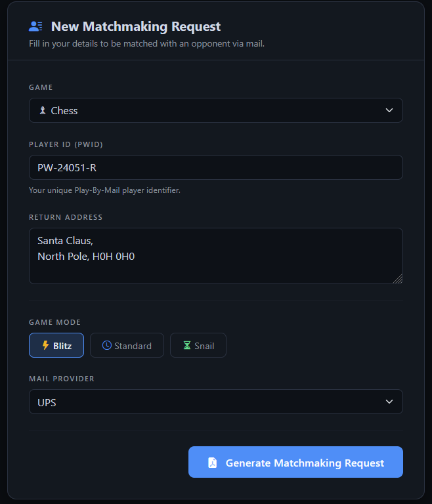Select Standard game mode
Image resolution: width=432 pixels, height=504 pixels.
click(x=127, y=346)
